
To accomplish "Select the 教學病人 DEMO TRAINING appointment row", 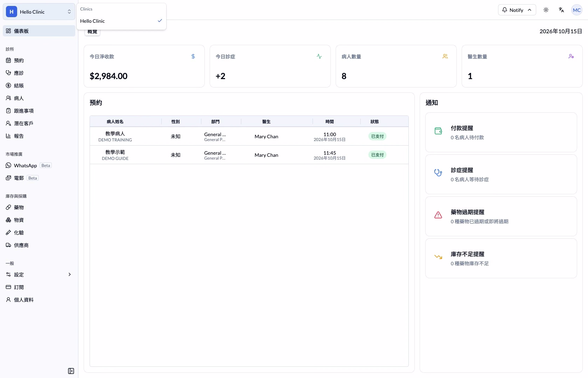I will coord(249,136).
